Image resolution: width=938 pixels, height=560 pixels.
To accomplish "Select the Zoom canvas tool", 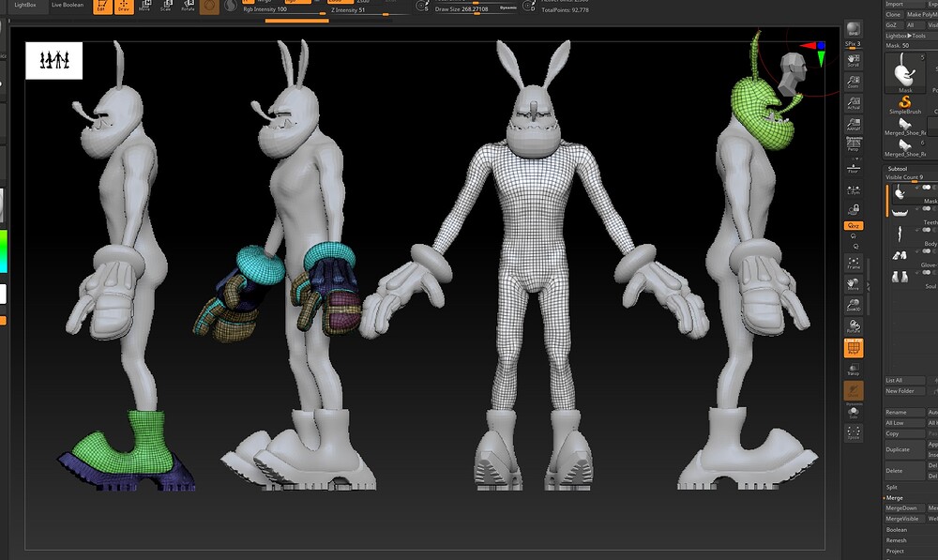I will pyautogui.click(x=853, y=82).
